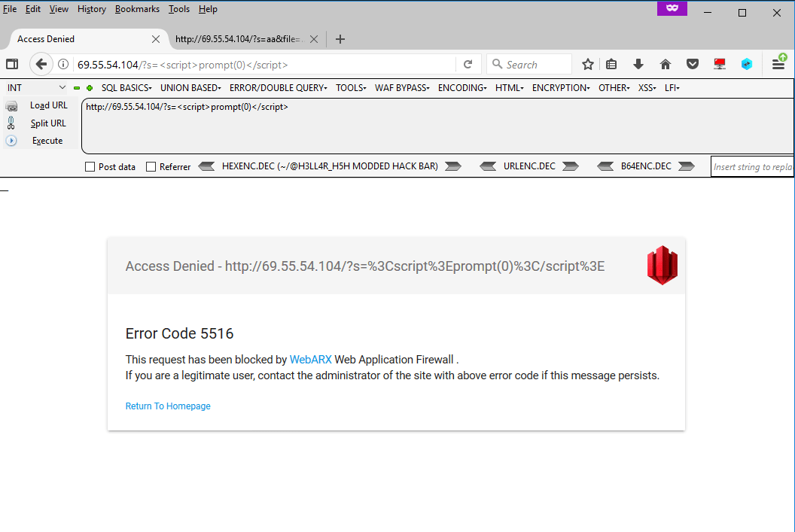The image size is (795, 532).
Task: Open the Help menu
Action: pyautogui.click(x=208, y=9)
